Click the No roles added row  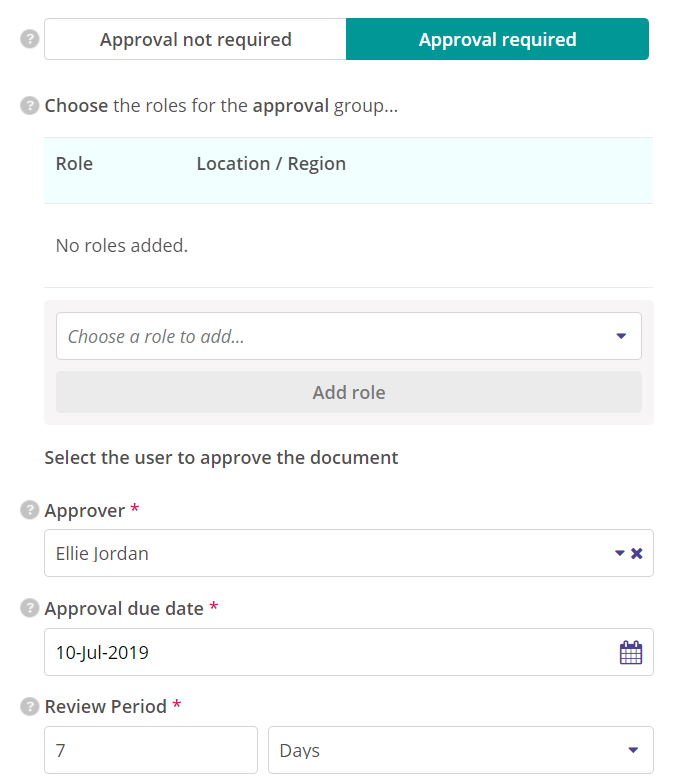[x=122, y=245]
